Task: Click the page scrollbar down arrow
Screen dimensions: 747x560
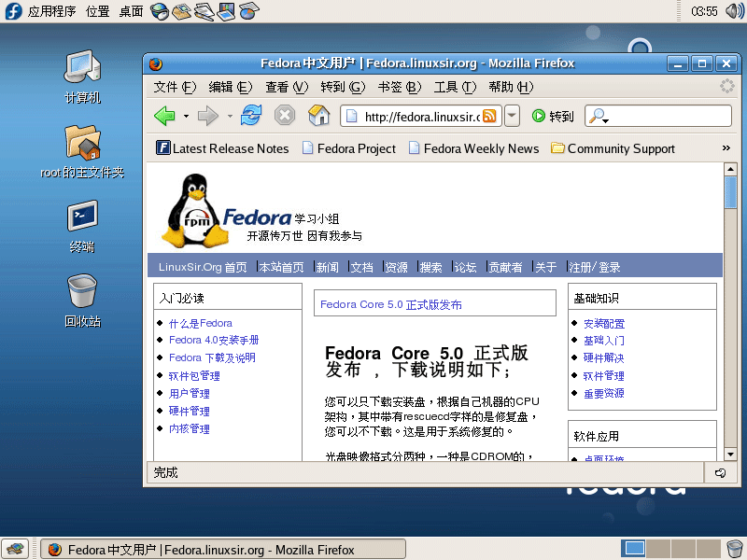Action: tap(730, 454)
